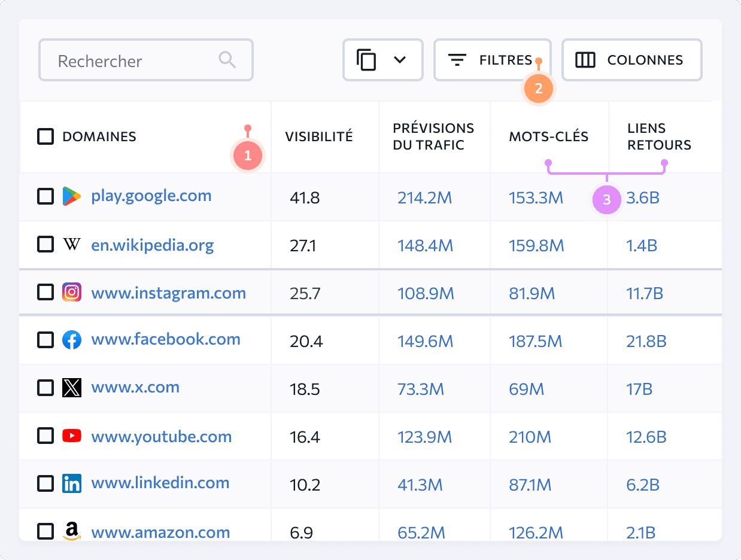Check the www.x.com row checkbox
The image size is (741, 560).
tap(45, 388)
